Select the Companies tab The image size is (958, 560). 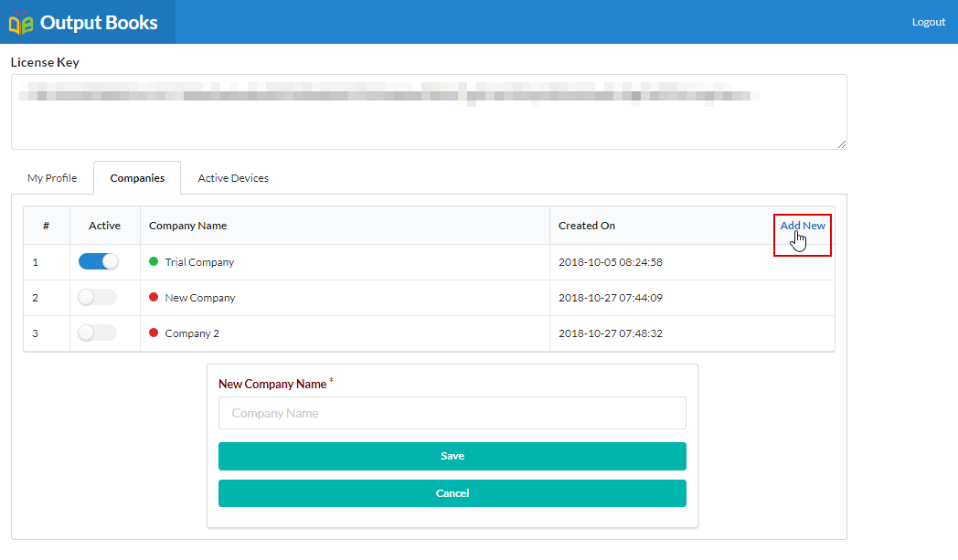[x=137, y=178]
